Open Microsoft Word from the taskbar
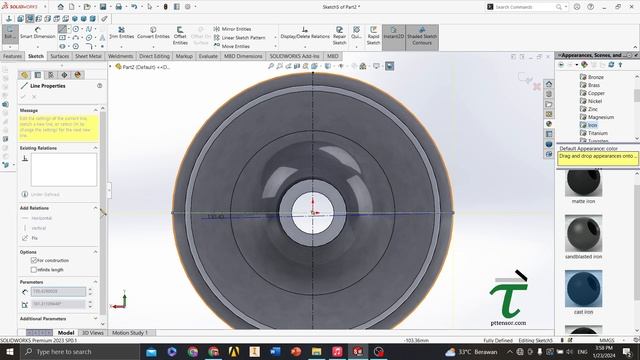This screenshot has width=640, height=360. pyautogui.click(x=275, y=351)
